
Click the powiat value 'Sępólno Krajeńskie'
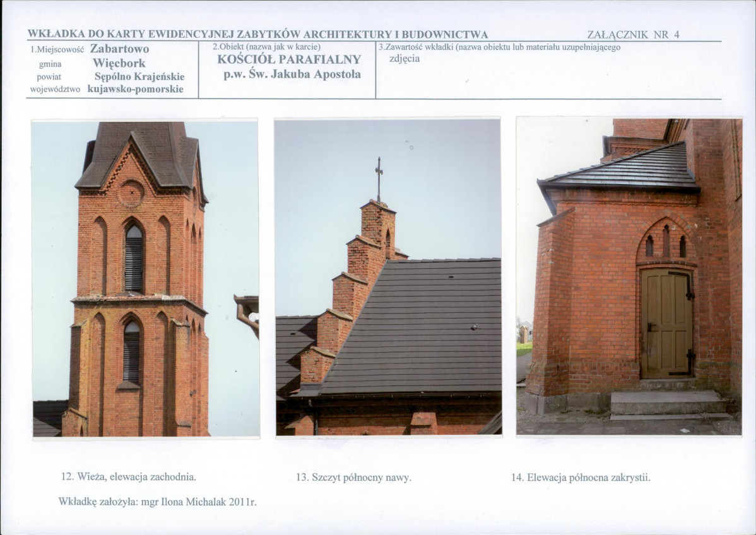point(139,76)
